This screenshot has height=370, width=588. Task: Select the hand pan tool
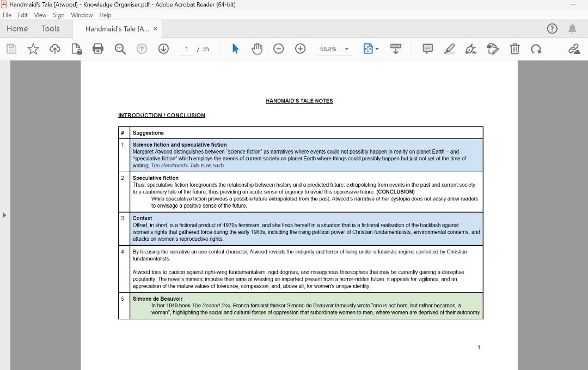[x=257, y=49]
